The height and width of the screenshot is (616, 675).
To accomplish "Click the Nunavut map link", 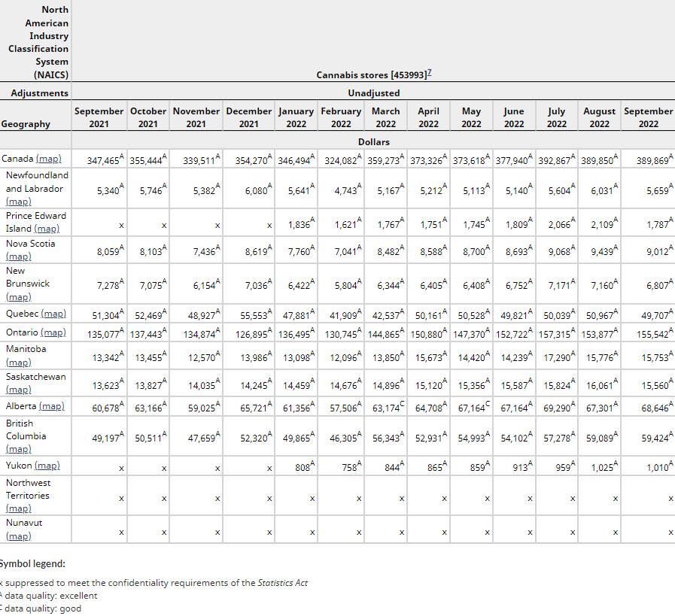I will pos(18,536).
